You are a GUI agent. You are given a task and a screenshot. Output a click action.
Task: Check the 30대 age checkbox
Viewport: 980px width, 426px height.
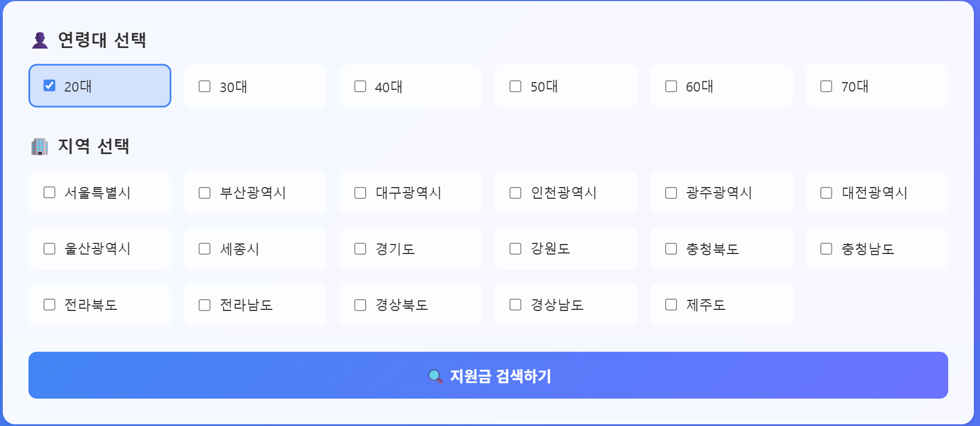tap(204, 87)
